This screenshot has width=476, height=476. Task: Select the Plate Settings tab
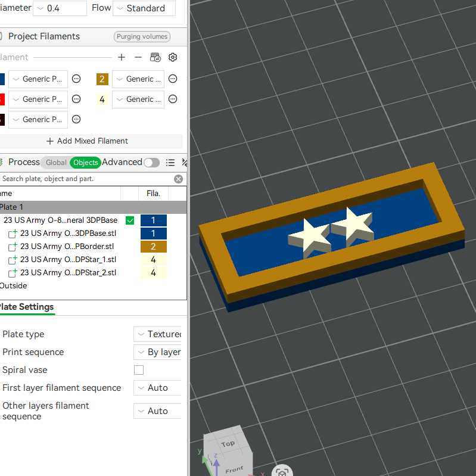[27, 307]
